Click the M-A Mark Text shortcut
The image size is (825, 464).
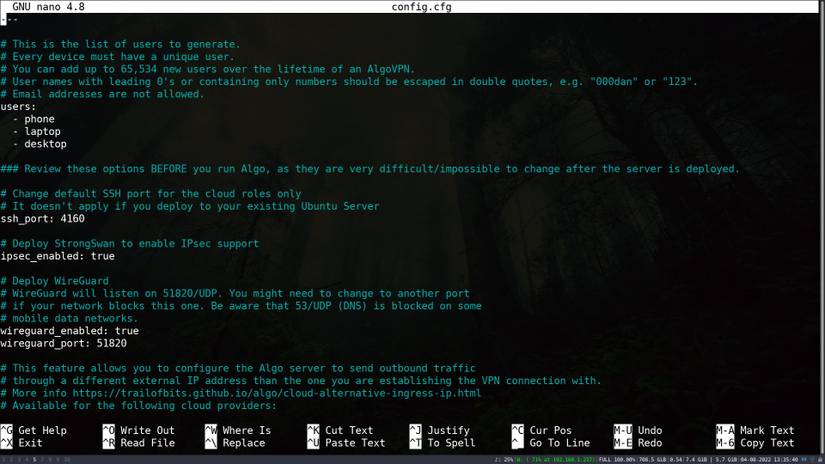(755, 430)
